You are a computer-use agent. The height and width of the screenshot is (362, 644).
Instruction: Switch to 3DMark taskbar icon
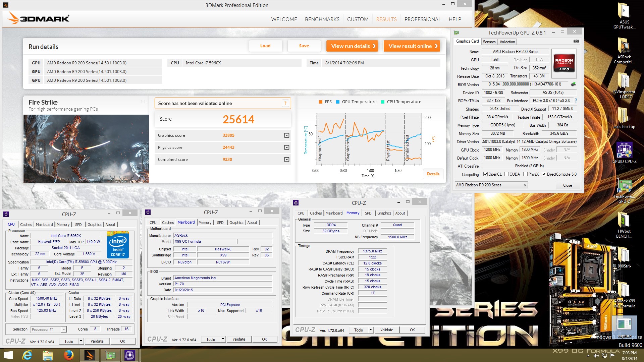(89, 355)
